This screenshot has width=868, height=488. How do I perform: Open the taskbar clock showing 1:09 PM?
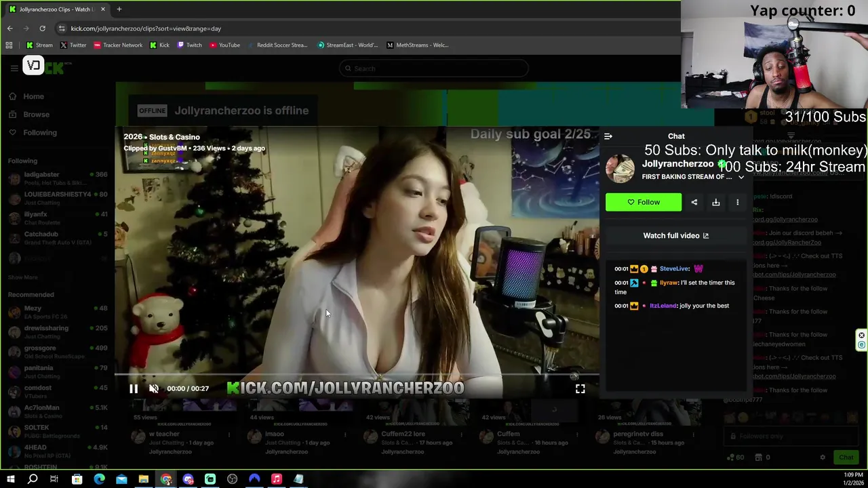pos(854,479)
